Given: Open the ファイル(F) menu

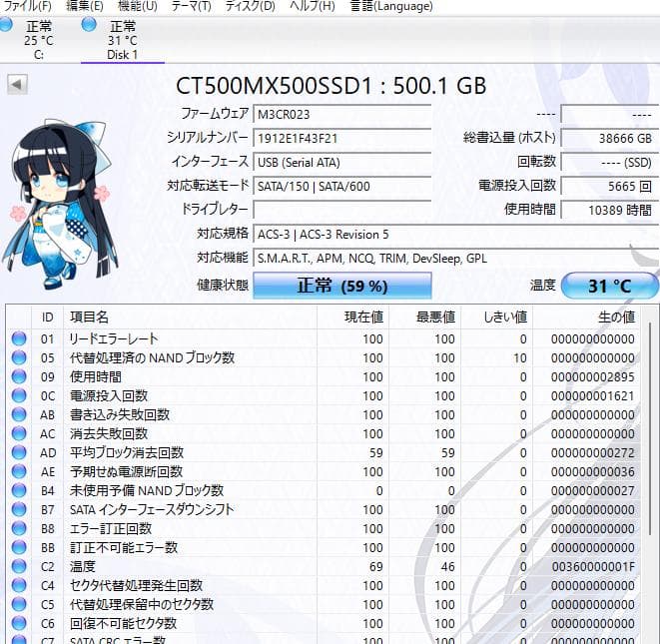Looking at the screenshot, I should click(29, 6).
